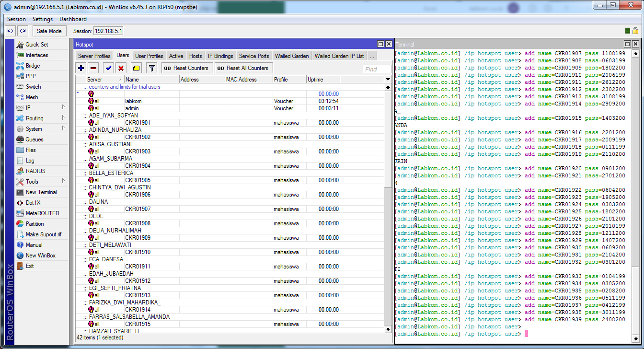Expand the System submenu
Screen dimensions: 644x349
[x=63, y=129]
